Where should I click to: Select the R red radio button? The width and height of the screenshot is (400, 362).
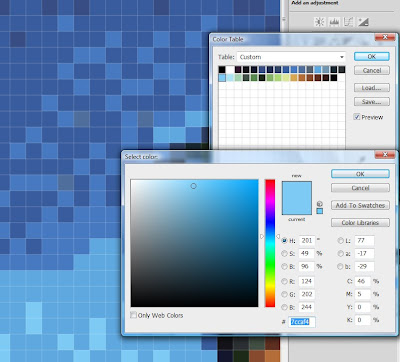coord(284,281)
